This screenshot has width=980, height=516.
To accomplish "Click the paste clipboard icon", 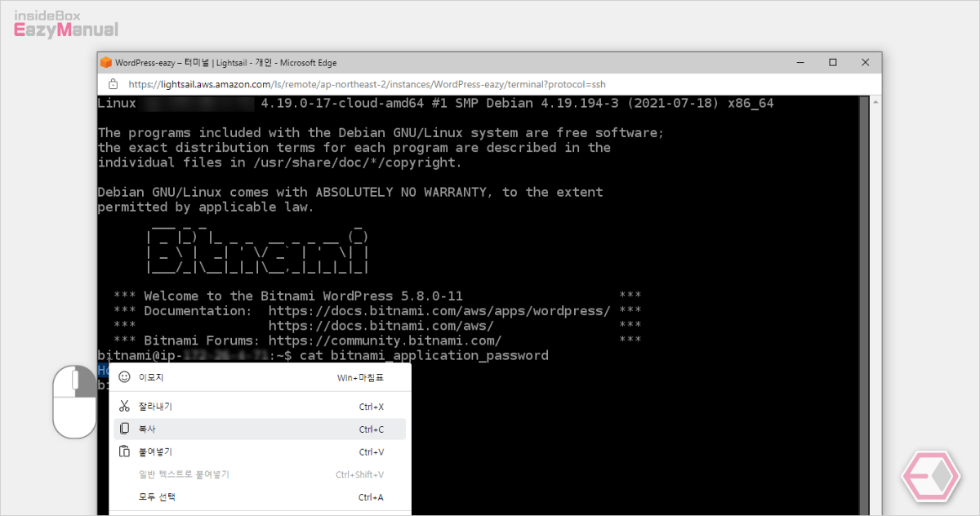I will [x=124, y=451].
